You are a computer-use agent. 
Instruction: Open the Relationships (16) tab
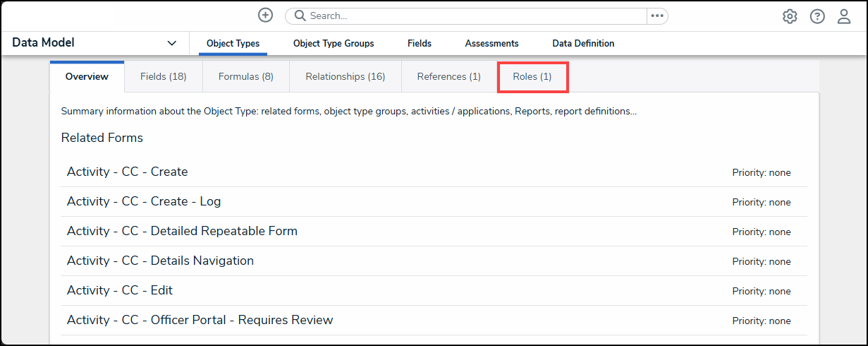point(345,76)
